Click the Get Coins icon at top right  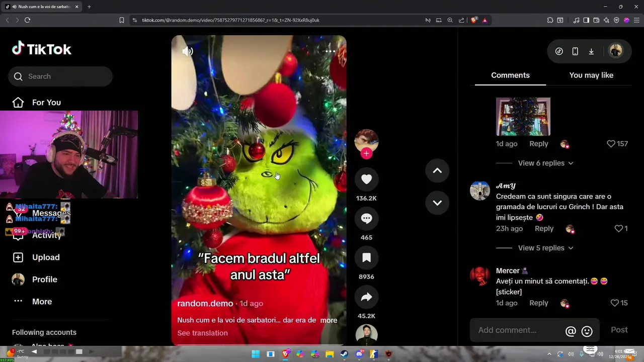tap(559, 51)
